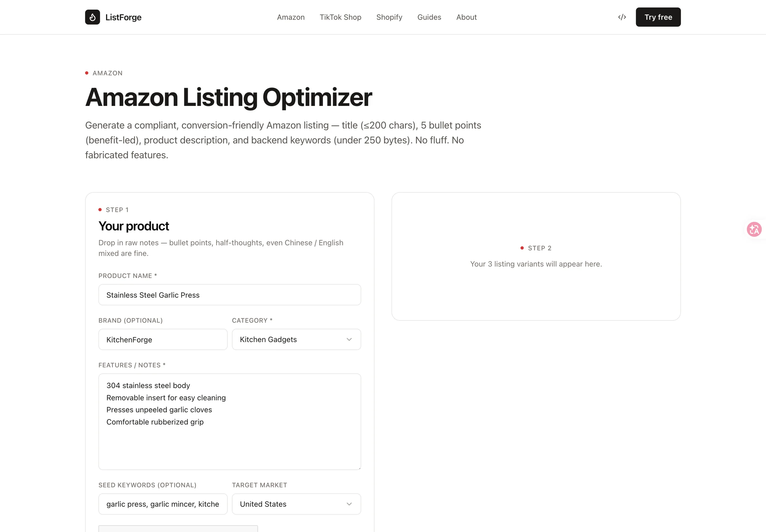
Task: Visit the About page link
Action: click(466, 17)
